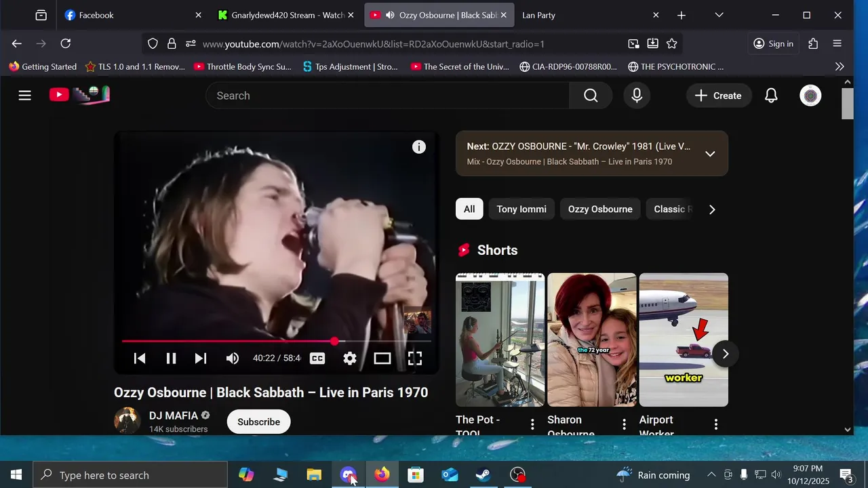The image size is (868, 488).
Task: Click the Create button
Action: tap(719, 96)
